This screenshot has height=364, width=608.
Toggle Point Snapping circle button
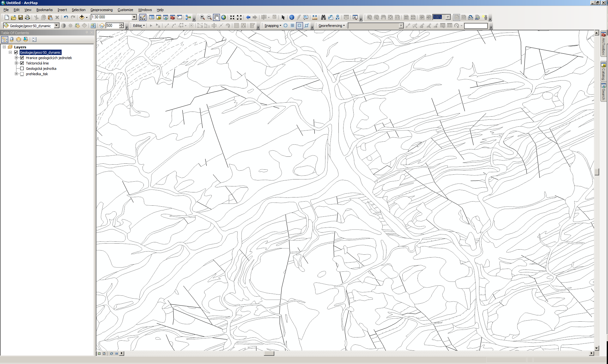pos(286,26)
